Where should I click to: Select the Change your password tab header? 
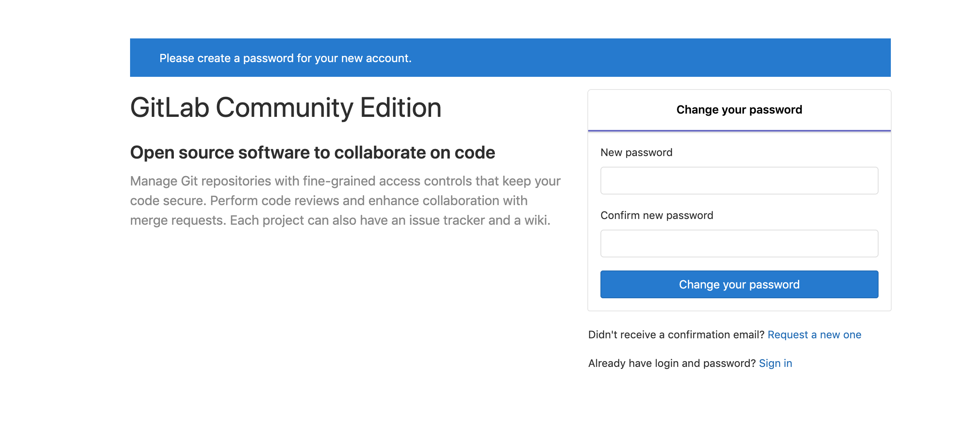(739, 110)
